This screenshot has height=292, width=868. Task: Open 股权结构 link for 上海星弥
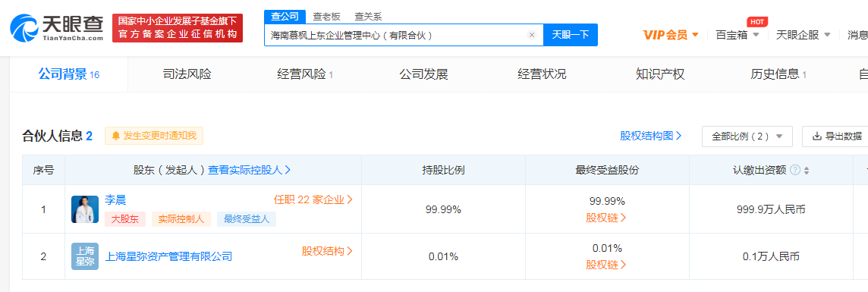coord(327,251)
